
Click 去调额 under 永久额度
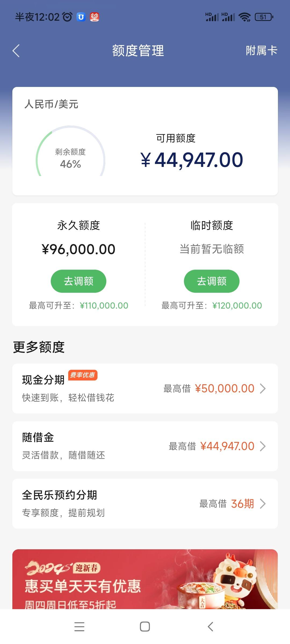[78, 281]
